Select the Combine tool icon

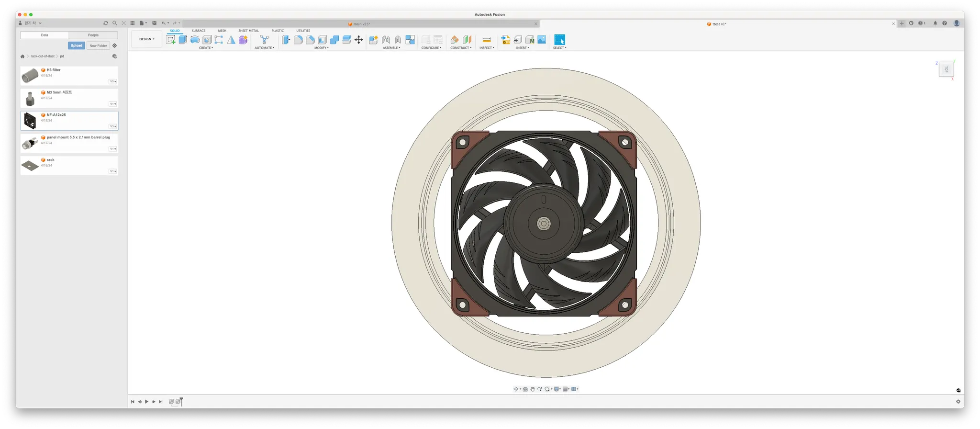coord(334,40)
